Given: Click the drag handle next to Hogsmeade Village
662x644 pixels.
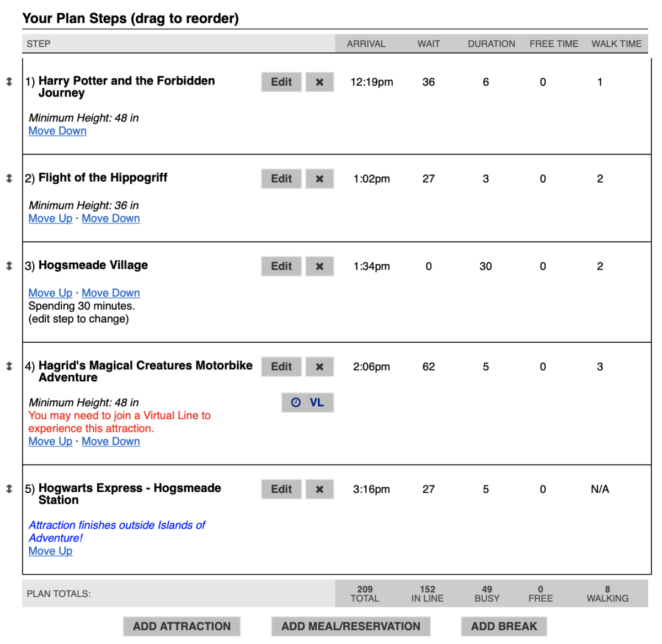Looking at the screenshot, I should pyautogui.click(x=9, y=265).
